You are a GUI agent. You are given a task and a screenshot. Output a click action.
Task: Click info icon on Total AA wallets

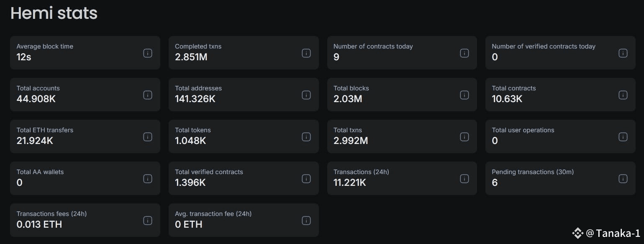pyautogui.click(x=148, y=179)
